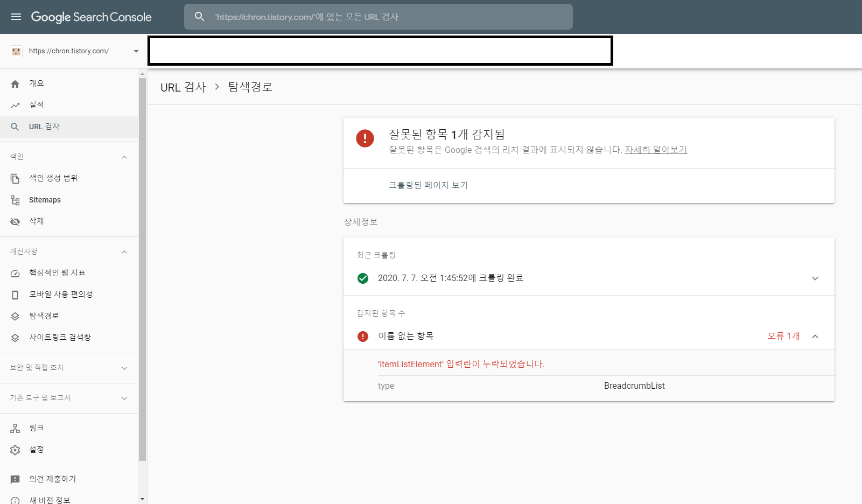Click the 오류 1개 error count
Screen dimensions: 862x504
pos(783,336)
